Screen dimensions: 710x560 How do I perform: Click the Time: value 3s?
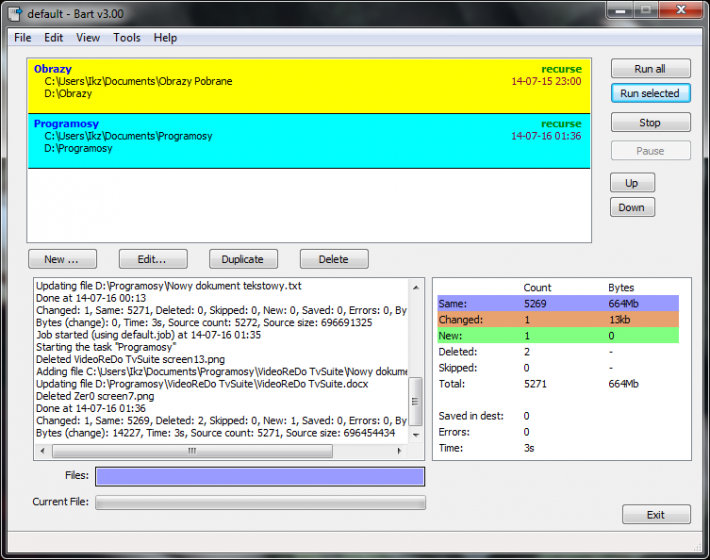coord(529,448)
